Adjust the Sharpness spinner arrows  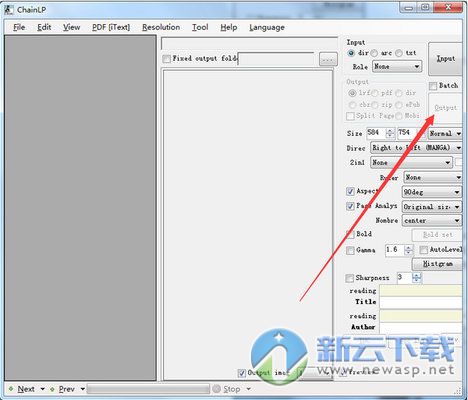(x=417, y=277)
